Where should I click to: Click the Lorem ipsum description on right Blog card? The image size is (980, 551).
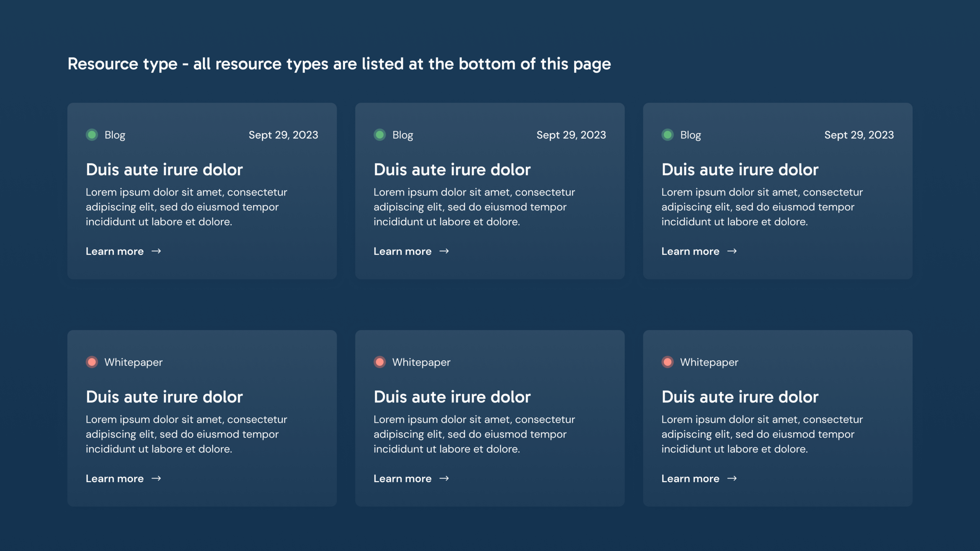point(762,207)
